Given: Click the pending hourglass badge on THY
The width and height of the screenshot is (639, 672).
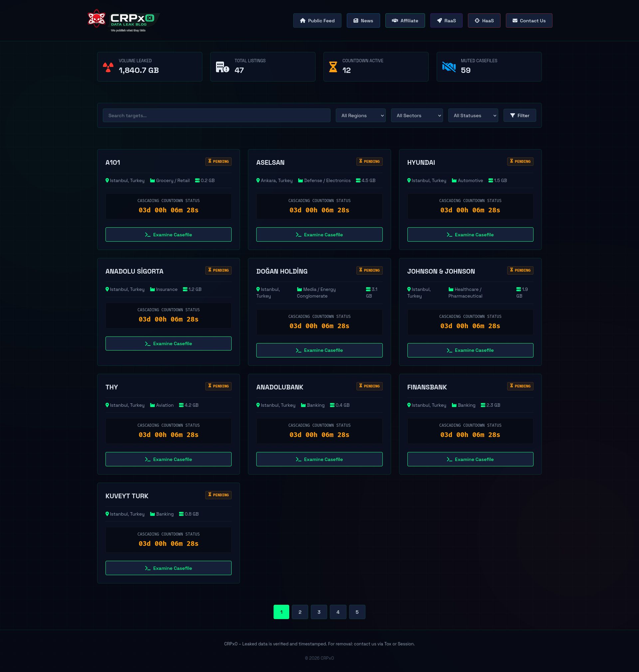Looking at the screenshot, I should pos(218,386).
